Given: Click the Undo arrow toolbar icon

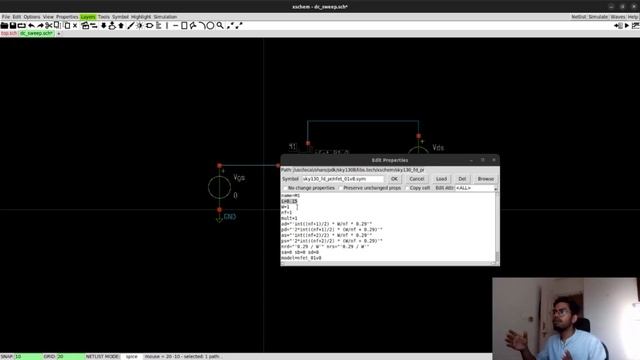Looking at the screenshot, I should click(x=31, y=25).
